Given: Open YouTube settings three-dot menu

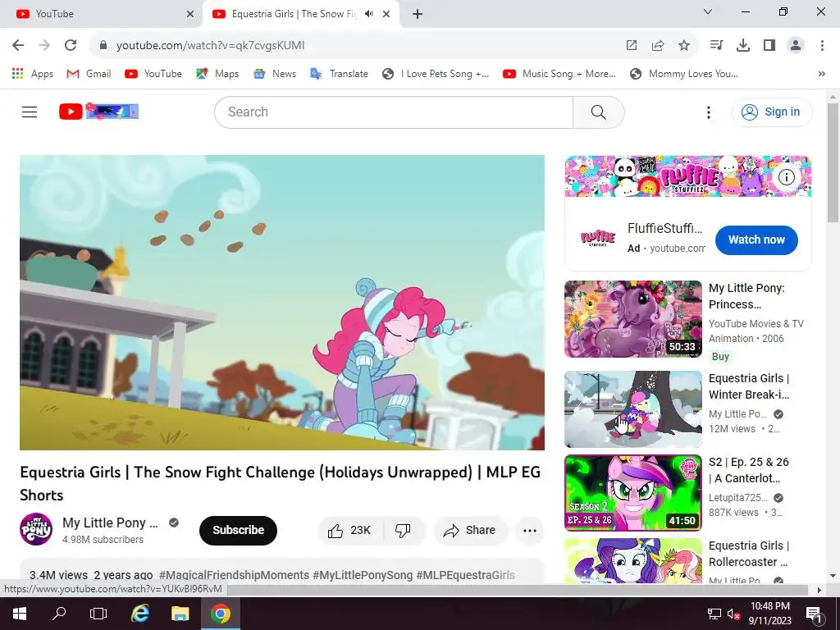Looking at the screenshot, I should click(708, 112).
